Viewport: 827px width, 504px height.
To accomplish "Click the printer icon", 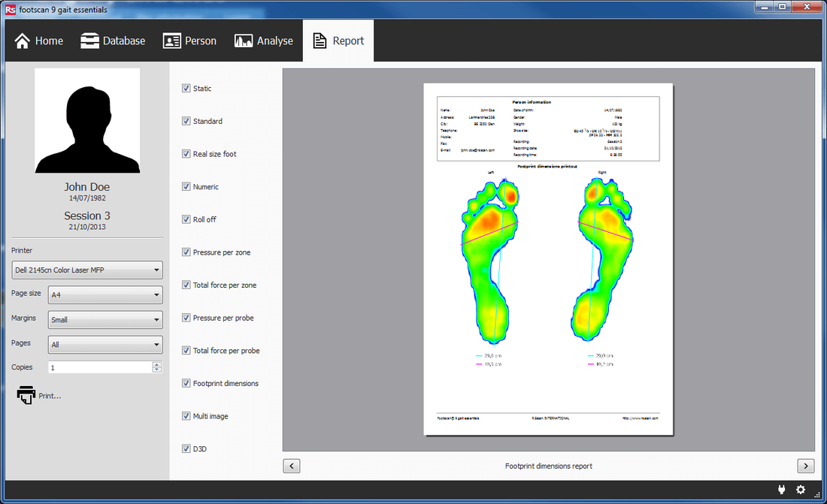I will 26,395.
